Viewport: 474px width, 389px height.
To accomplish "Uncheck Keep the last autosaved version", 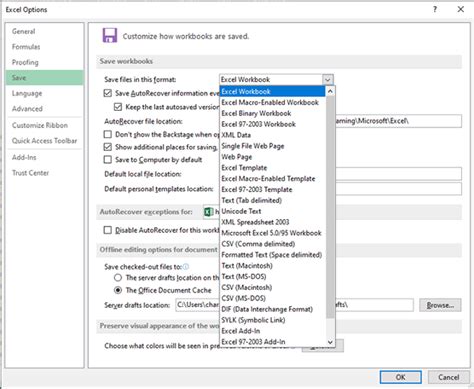I will pyautogui.click(x=118, y=107).
